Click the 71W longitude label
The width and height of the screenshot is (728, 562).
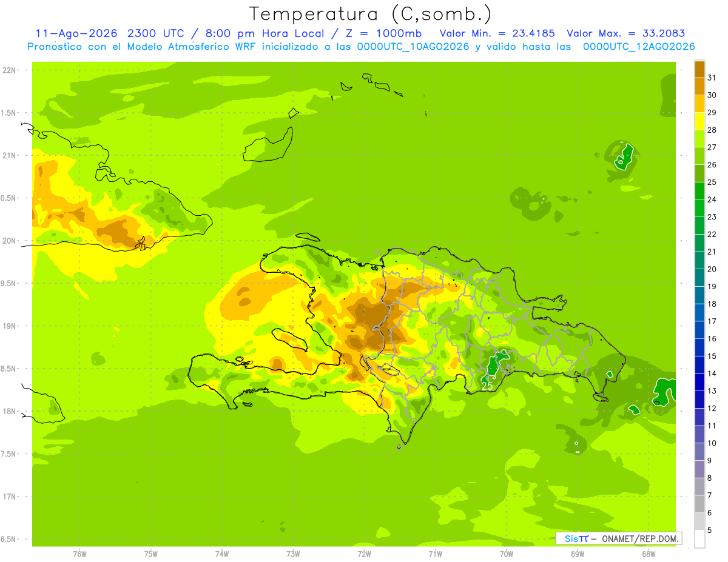pyautogui.click(x=435, y=554)
